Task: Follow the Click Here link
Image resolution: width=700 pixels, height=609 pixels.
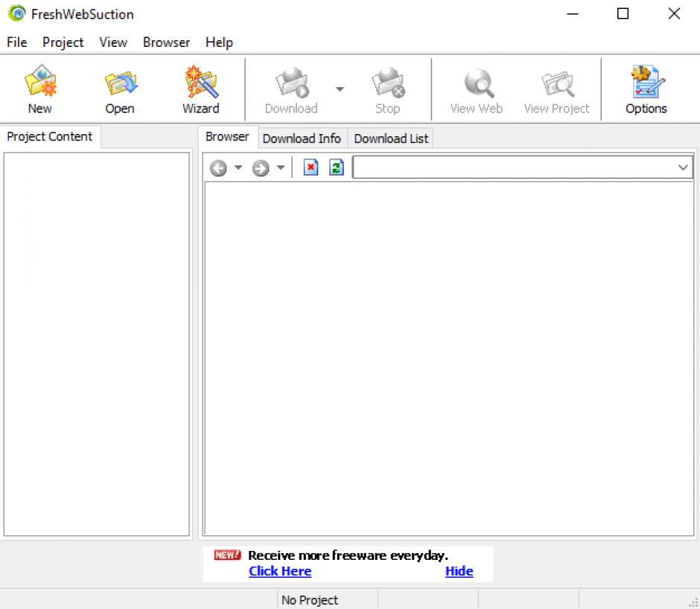Action: point(280,571)
